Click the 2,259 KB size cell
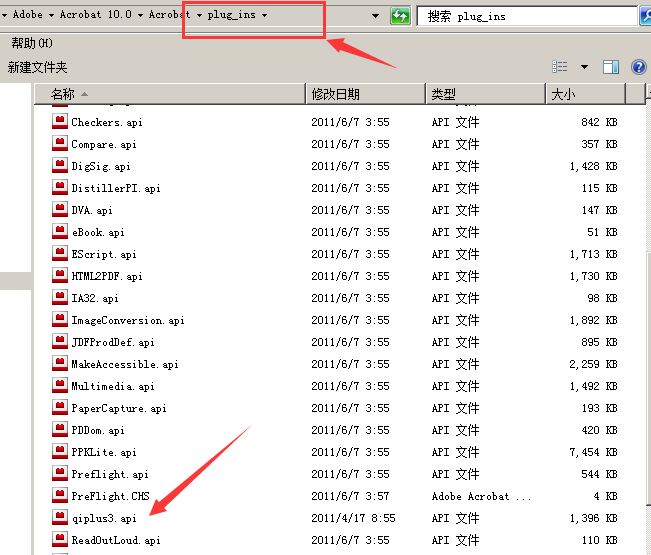Viewport: 651px width, 555px height. click(593, 364)
